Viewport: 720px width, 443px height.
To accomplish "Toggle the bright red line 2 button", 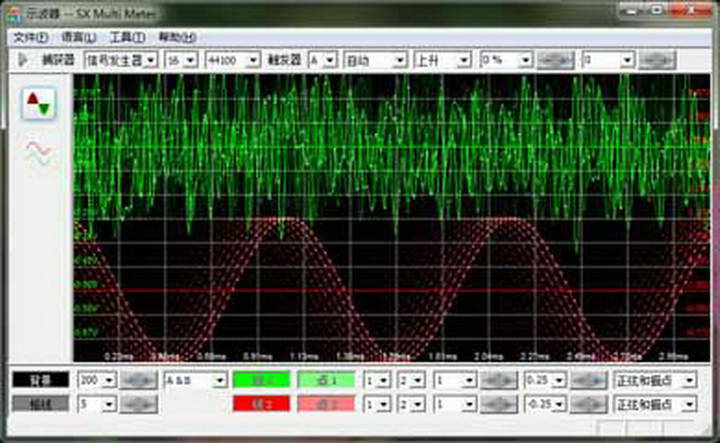I will [x=260, y=404].
